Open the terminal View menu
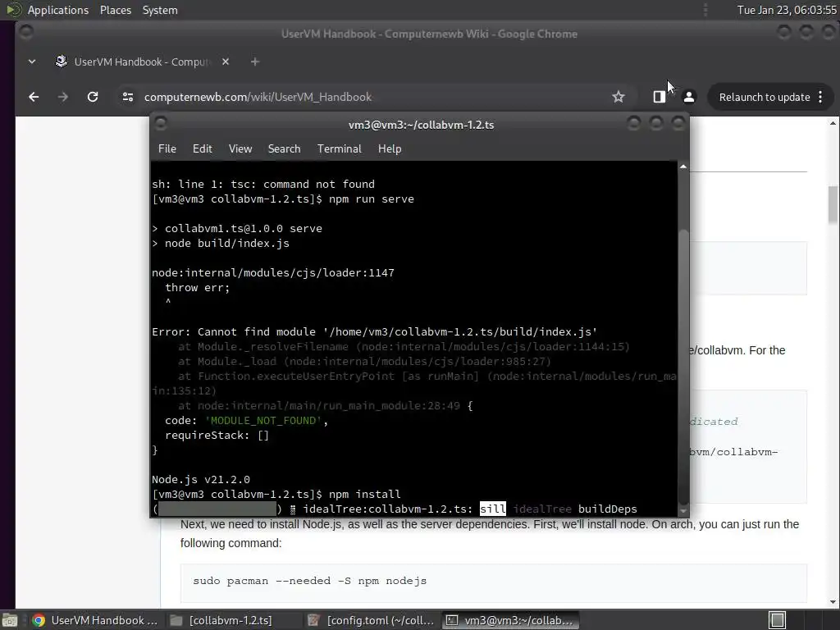The width and height of the screenshot is (840, 630). [240, 149]
